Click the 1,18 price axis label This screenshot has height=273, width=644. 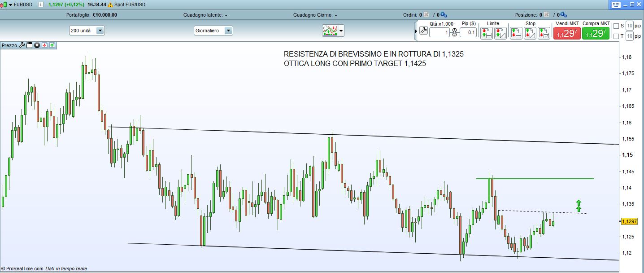click(x=627, y=57)
